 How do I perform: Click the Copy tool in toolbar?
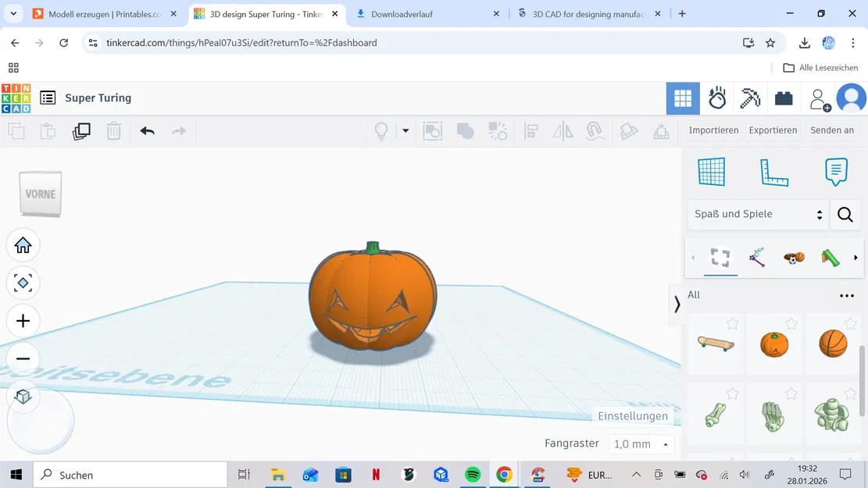(x=16, y=131)
